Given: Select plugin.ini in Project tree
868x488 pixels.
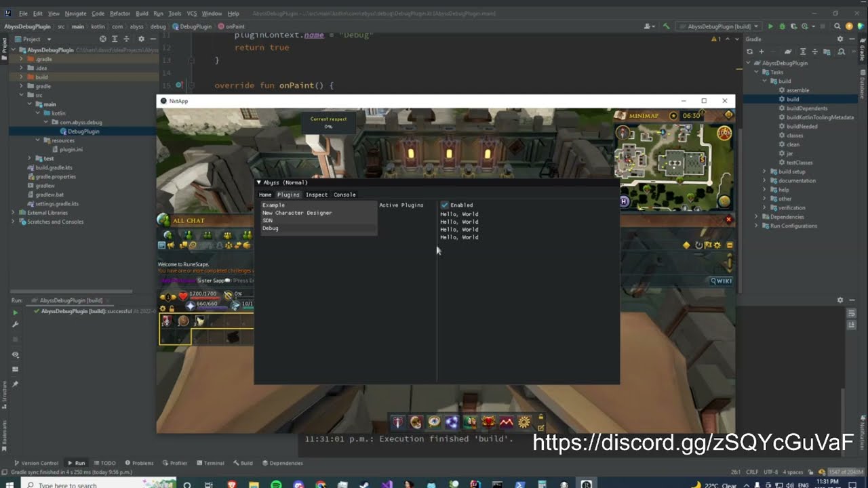Looking at the screenshot, I should tap(71, 149).
